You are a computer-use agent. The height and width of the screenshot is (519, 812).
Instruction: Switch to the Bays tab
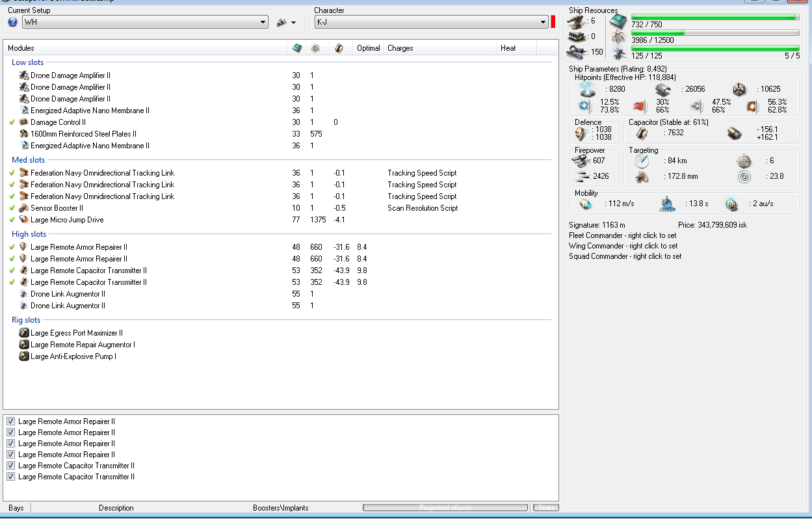[x=16, y=508]
